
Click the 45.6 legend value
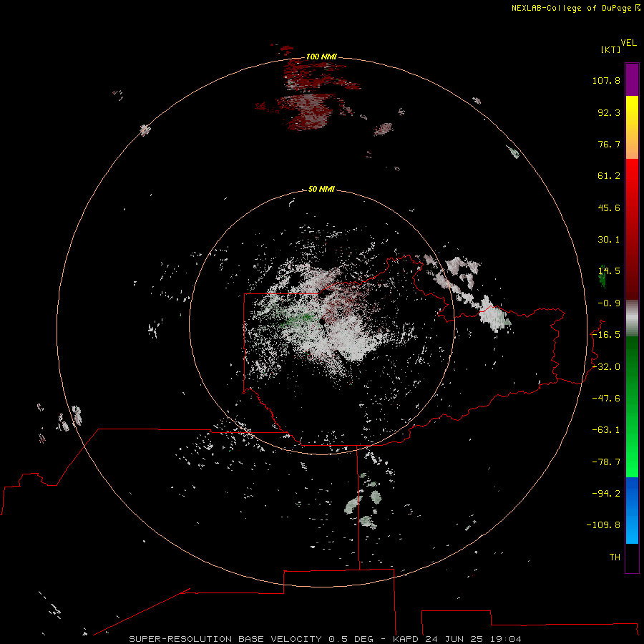[x=609, y=208]
